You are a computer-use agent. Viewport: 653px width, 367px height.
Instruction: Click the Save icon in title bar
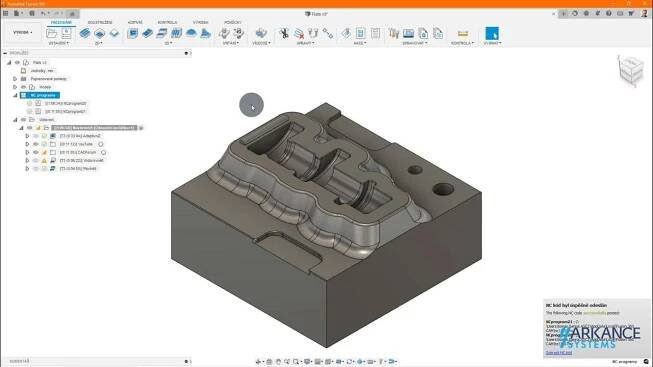coord(32,14)
